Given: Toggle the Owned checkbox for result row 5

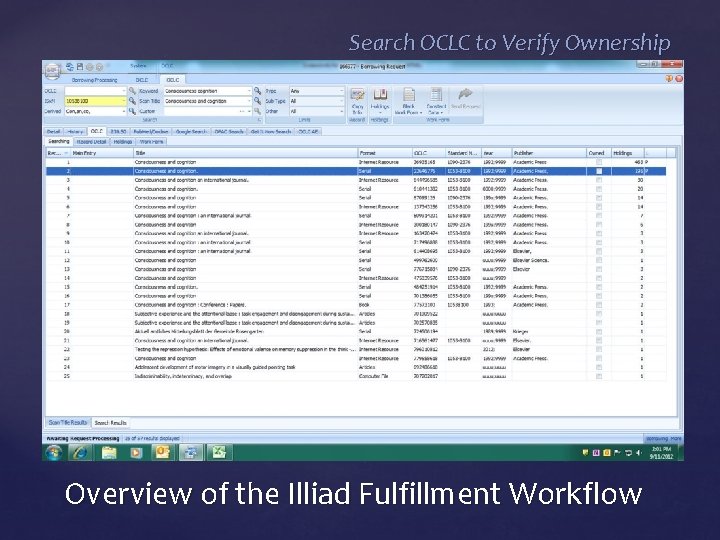Looking at the screenshot, I should click(599, 198).
